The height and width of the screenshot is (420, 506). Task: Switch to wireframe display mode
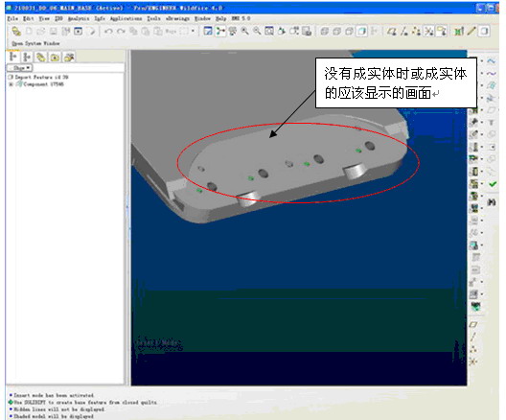click(x=324, y=31)
